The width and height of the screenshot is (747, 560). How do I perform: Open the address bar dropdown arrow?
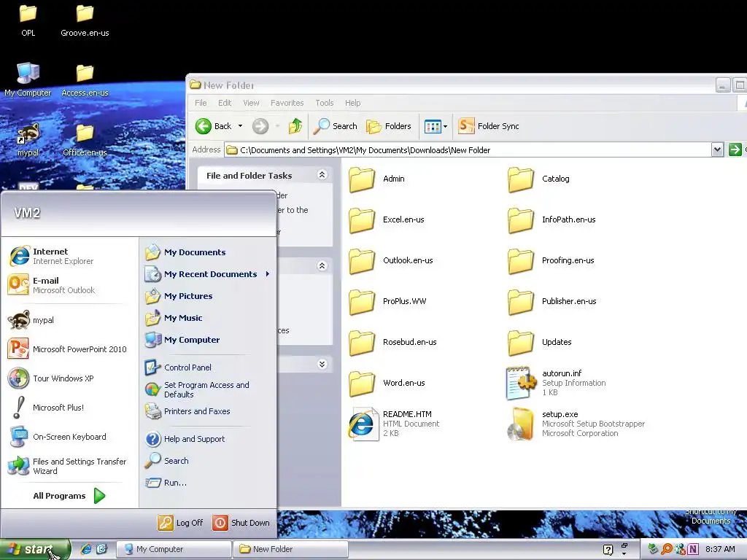[x=718, y=150]
